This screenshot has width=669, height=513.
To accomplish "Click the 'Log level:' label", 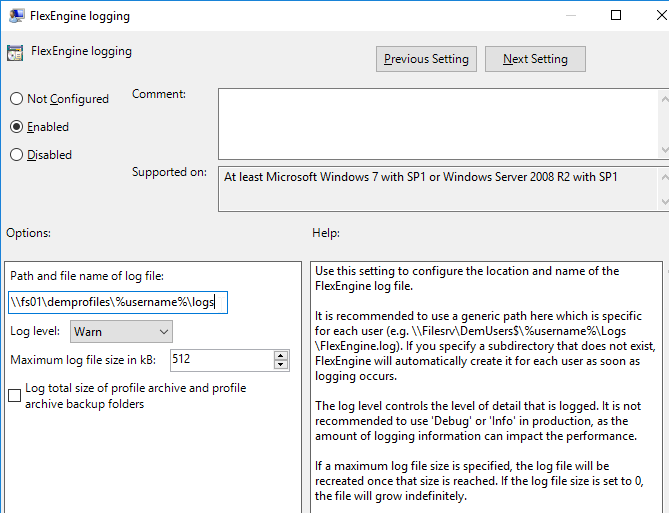I will click(x=35, y=331).
